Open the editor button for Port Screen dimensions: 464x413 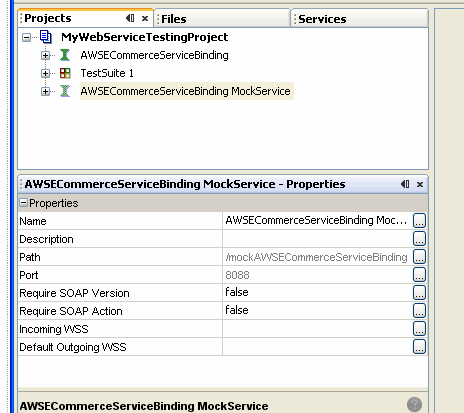(419, 275)
